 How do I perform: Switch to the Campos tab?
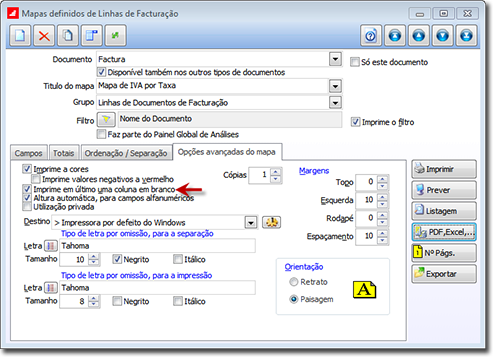(x=29, y=153)
